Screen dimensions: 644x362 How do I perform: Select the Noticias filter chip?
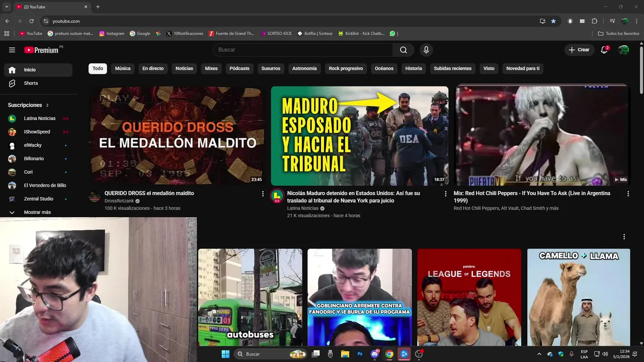pos(184,68)
